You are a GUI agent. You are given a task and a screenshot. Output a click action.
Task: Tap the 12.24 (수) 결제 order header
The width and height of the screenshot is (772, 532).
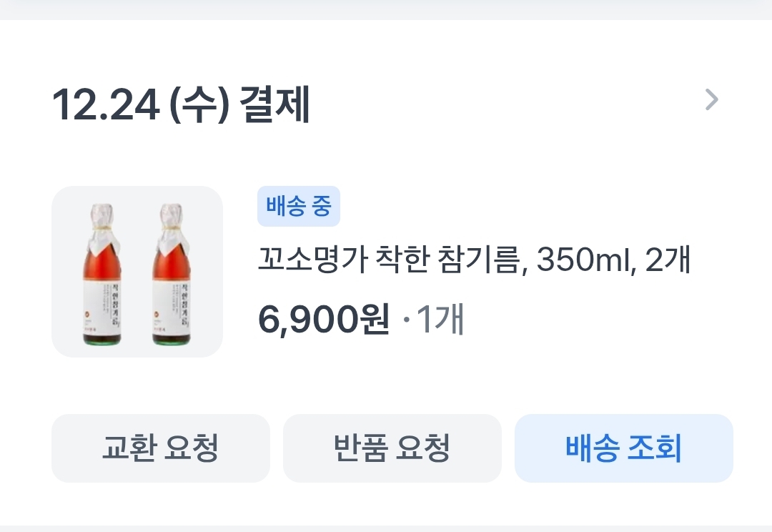181,104
